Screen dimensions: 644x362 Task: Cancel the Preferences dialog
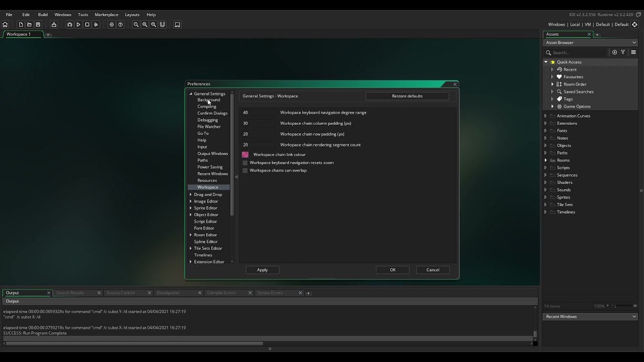pos(433,270)
